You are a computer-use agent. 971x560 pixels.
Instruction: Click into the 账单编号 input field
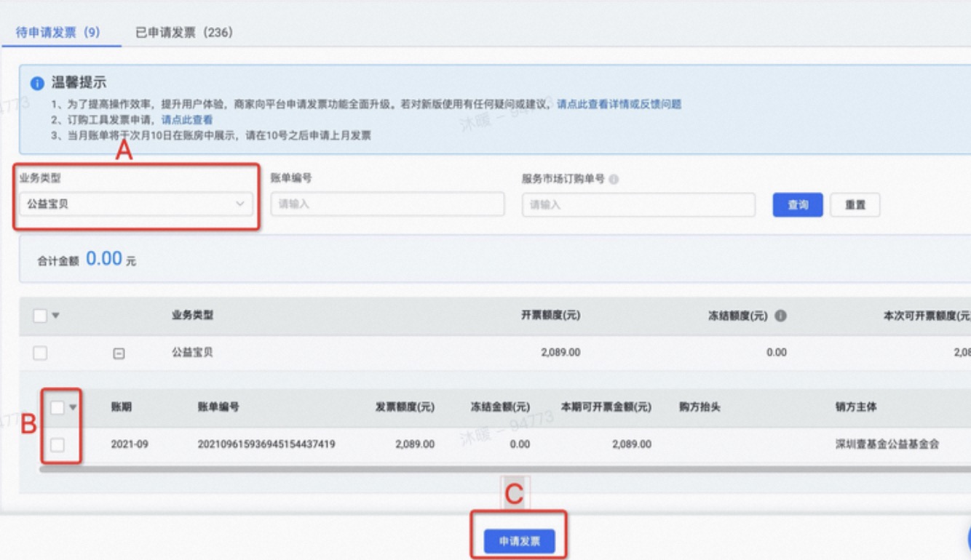[x=387, y=204]
